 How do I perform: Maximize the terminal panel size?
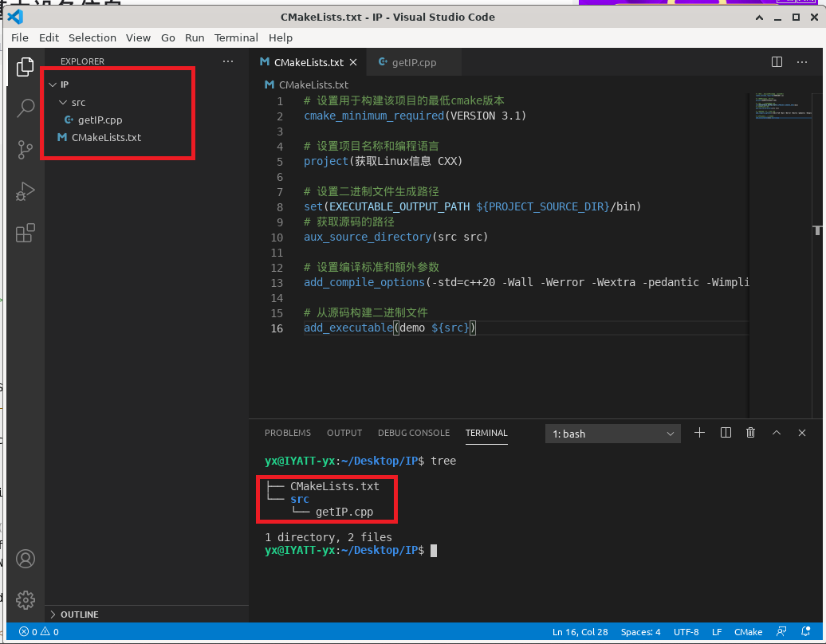coord(776,433)
